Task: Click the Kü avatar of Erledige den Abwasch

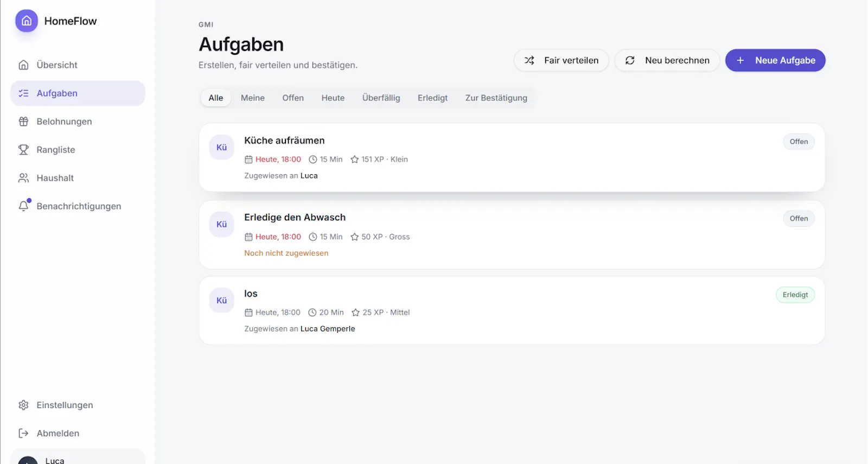Action: point(222,224)
